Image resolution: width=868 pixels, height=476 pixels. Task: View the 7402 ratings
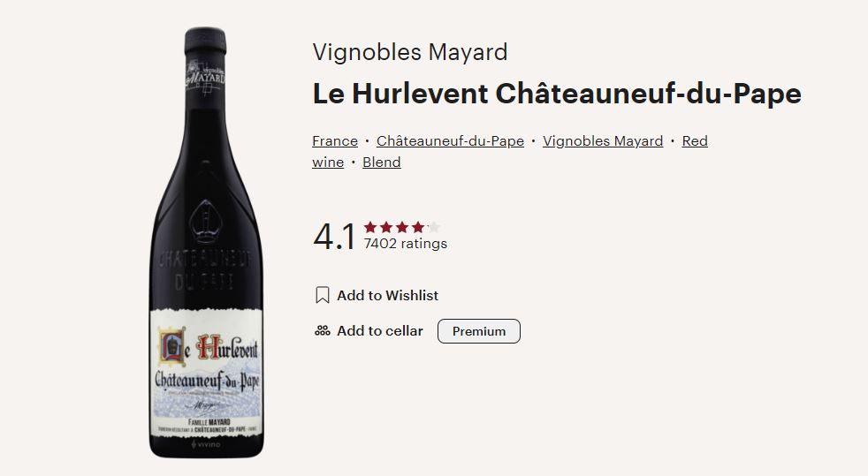coord(406,244)
